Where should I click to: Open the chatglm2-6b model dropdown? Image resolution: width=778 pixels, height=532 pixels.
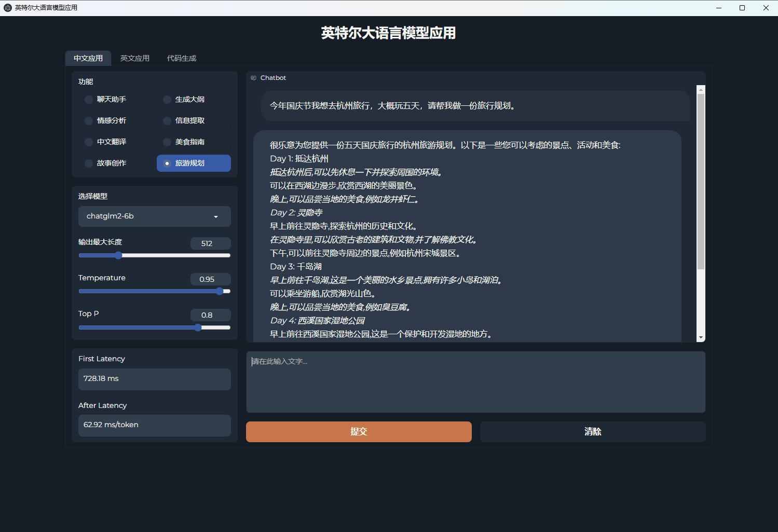tap(155, 216)
